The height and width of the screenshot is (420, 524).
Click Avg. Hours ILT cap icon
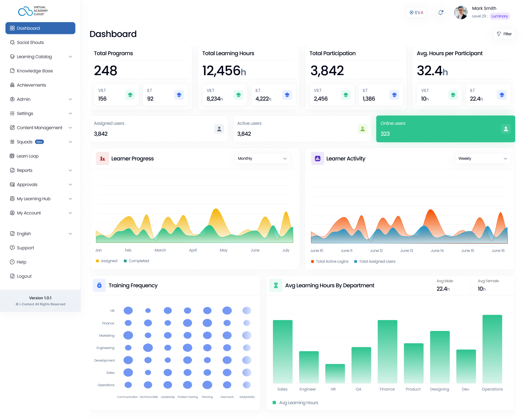click(x=502, y=95)
